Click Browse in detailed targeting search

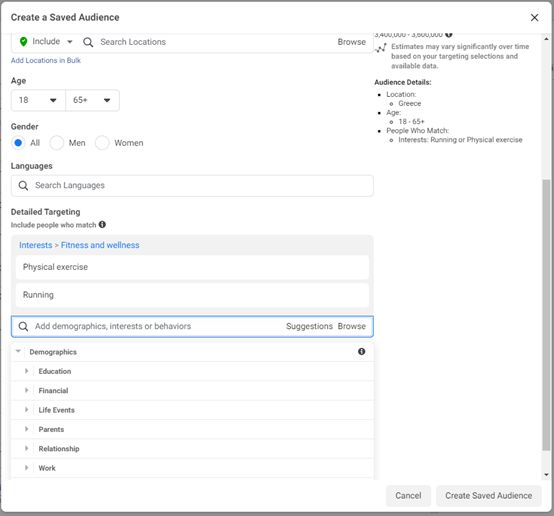pos(352,326)
